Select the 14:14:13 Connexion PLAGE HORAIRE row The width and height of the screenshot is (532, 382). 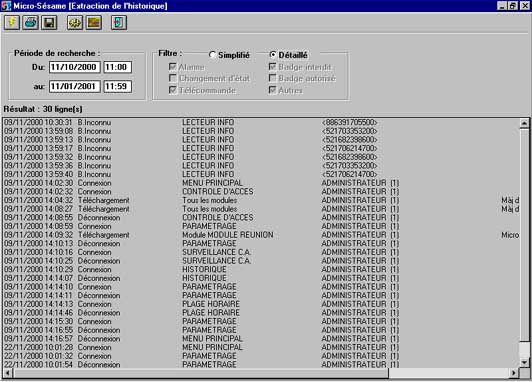tap(261, 304)
